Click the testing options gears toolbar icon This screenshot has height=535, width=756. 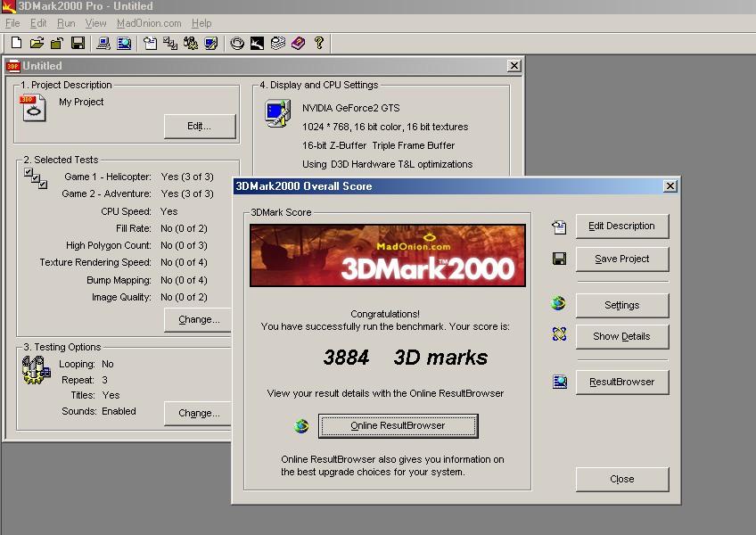pyautogui.click(x=191, y=43)
